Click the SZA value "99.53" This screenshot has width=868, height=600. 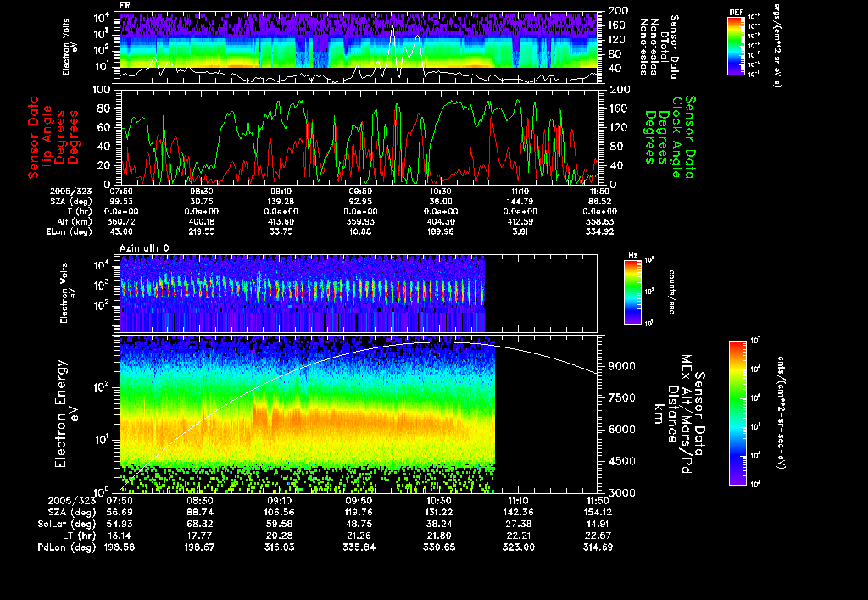point(121,202)
